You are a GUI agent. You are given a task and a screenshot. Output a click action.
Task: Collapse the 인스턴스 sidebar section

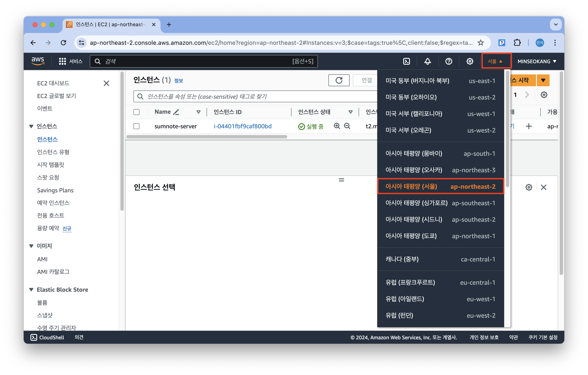[x=31, y=126]
